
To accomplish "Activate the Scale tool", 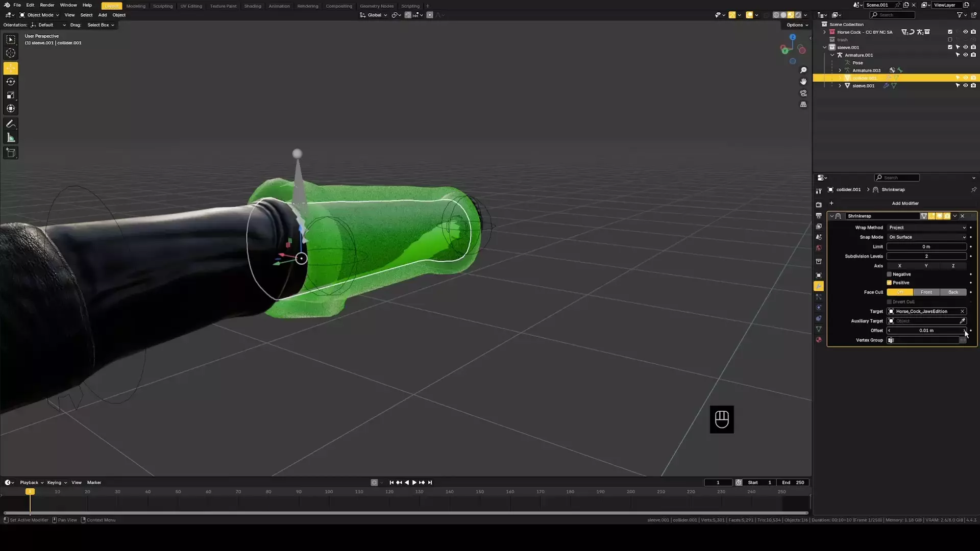I will [x=11, y=95].
